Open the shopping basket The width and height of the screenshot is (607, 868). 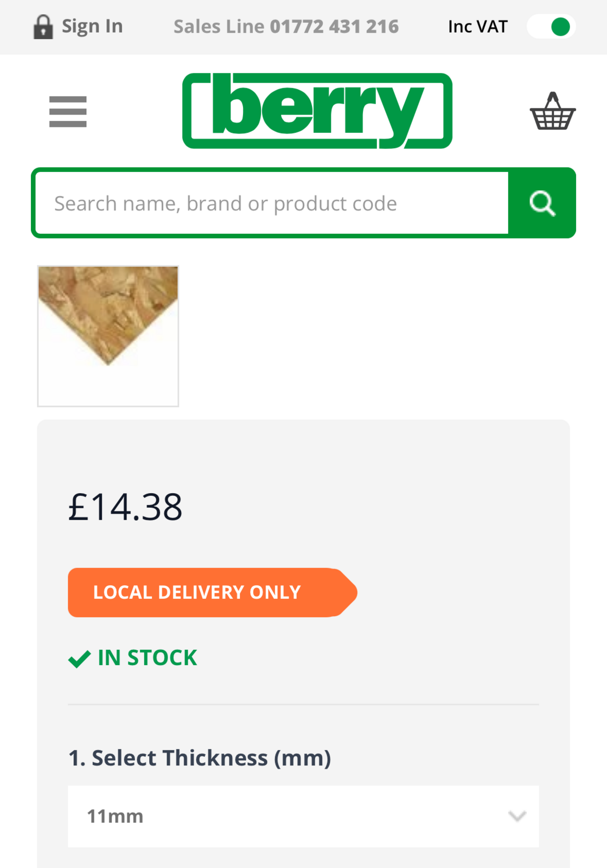(x=552, y=112)
